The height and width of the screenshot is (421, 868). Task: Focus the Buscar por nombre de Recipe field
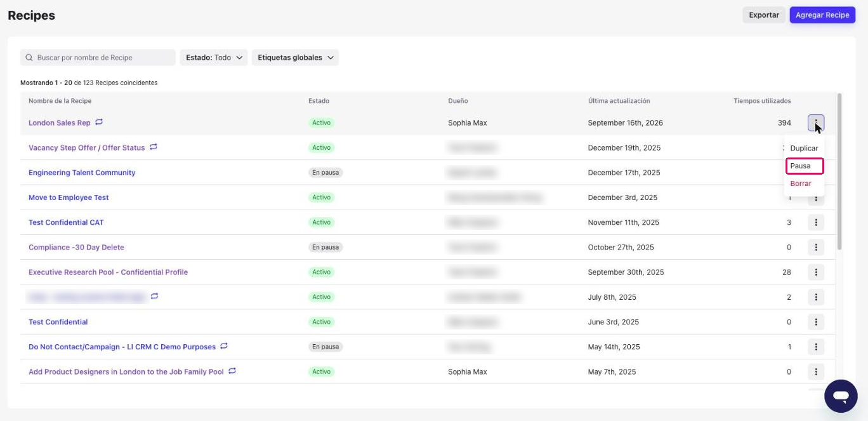click(x=98, y=58)
